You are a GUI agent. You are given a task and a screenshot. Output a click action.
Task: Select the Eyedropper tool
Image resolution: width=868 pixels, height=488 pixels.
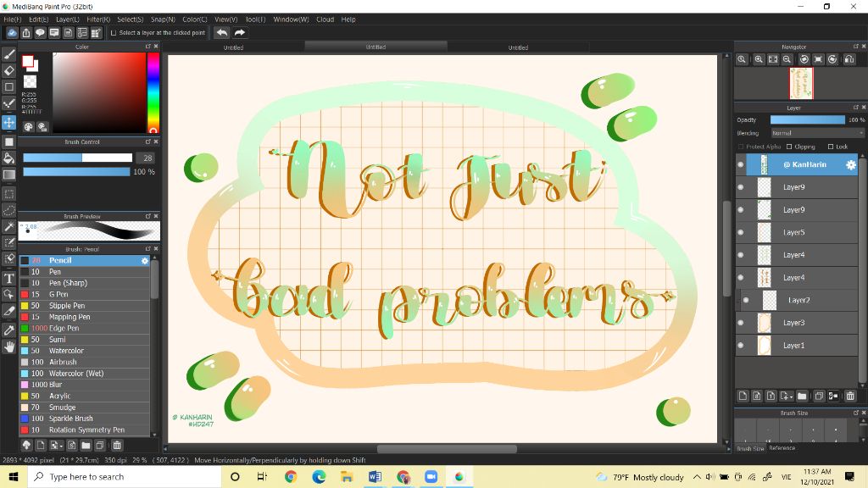click(x=8, y=330)
